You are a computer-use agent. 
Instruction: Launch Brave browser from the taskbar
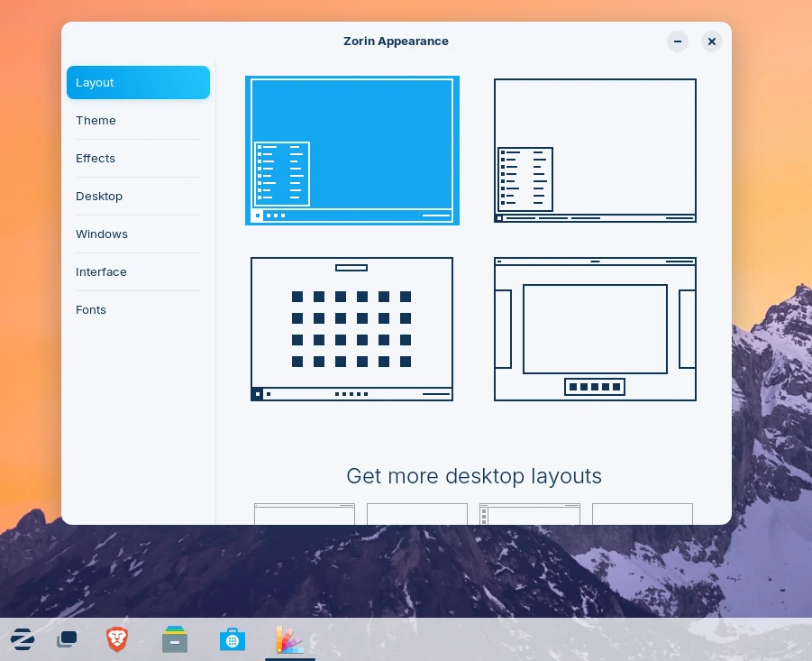click(117, 639)
